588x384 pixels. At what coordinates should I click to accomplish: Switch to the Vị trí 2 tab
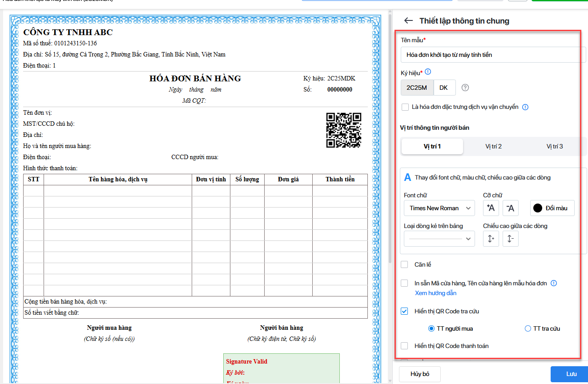point(493,146)
